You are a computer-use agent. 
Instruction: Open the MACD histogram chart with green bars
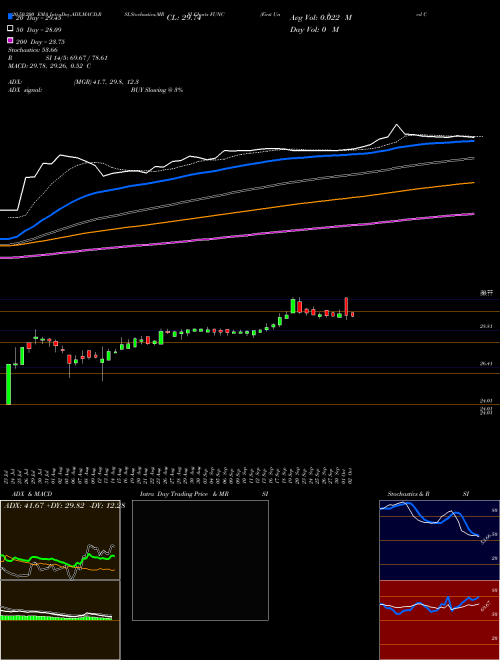pos(60,620)
